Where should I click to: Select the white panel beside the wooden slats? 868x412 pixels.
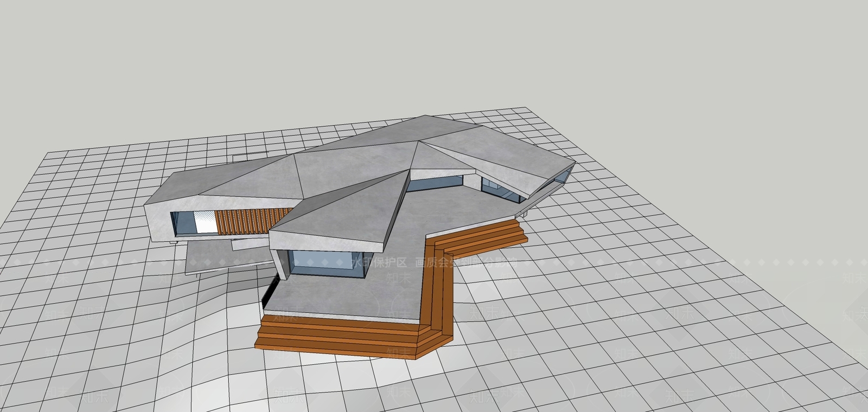[x=205, y=222]
